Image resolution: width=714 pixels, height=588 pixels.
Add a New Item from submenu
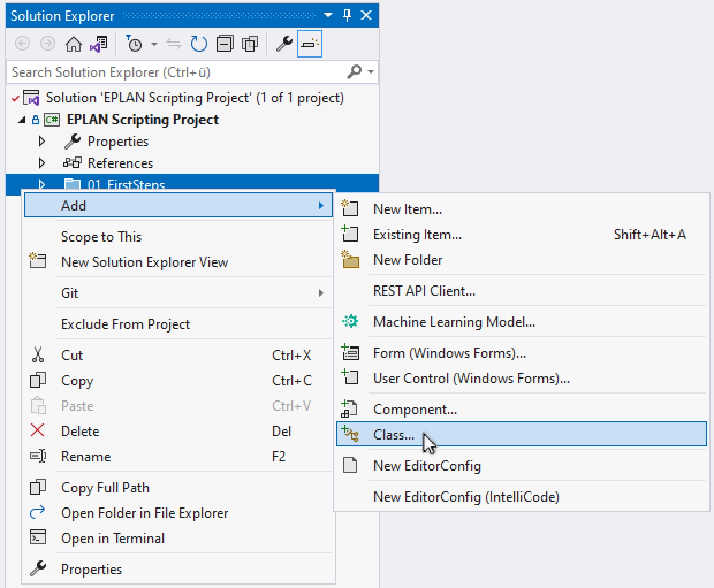point(522,209)
